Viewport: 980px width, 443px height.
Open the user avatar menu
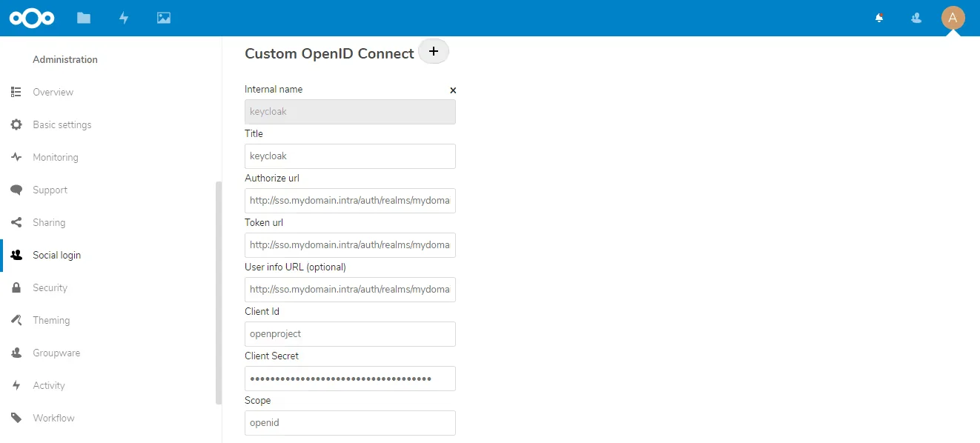pos(953,18)
